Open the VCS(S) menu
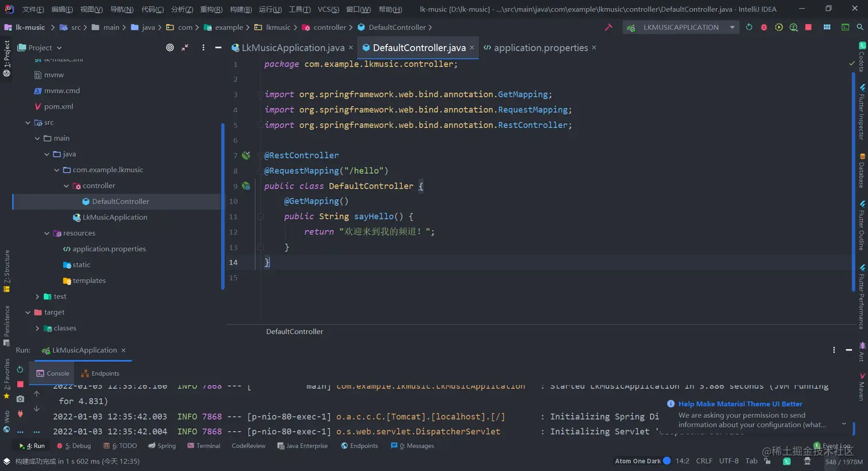Viewport: 868px width, 471px height. (x=328, y=9)
